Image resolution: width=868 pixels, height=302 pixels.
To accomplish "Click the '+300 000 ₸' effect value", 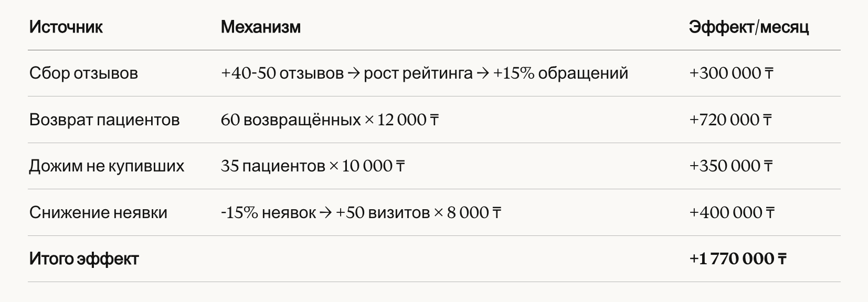I will tap(731, 73).
